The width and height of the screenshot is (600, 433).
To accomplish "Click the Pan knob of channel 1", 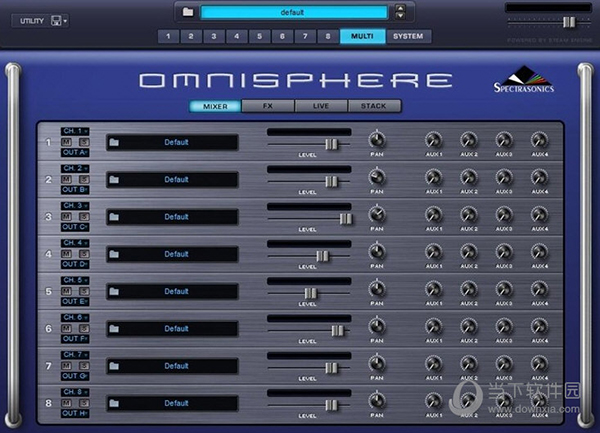I will point(377,140).
